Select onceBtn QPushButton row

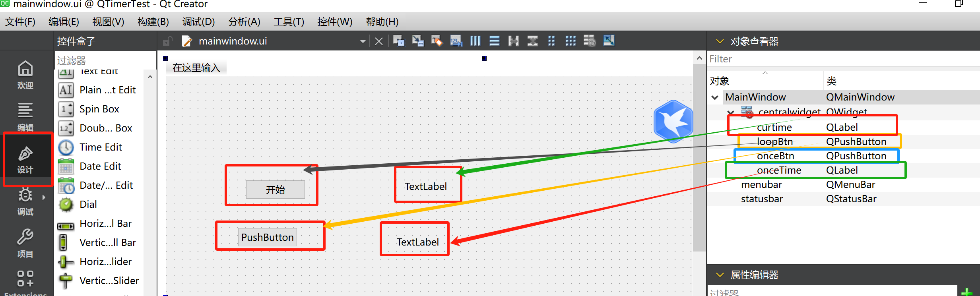pyautogui.click(x=843, y=156)
